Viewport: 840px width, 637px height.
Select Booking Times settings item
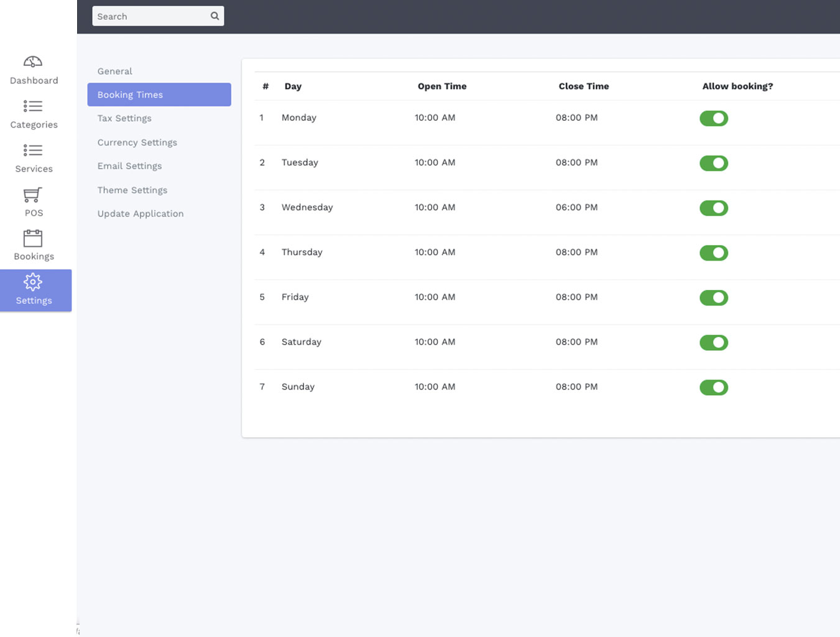pyautogui.click(x=159, y=95)
